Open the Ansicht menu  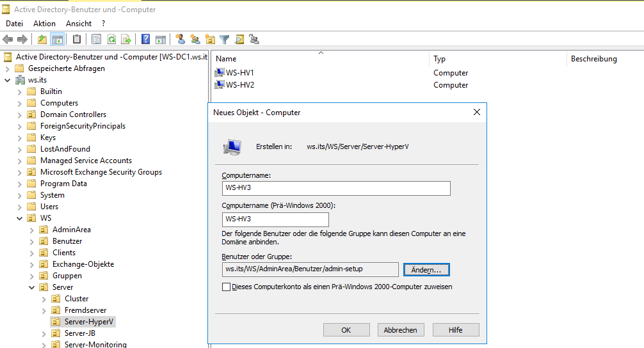point(79,24)
